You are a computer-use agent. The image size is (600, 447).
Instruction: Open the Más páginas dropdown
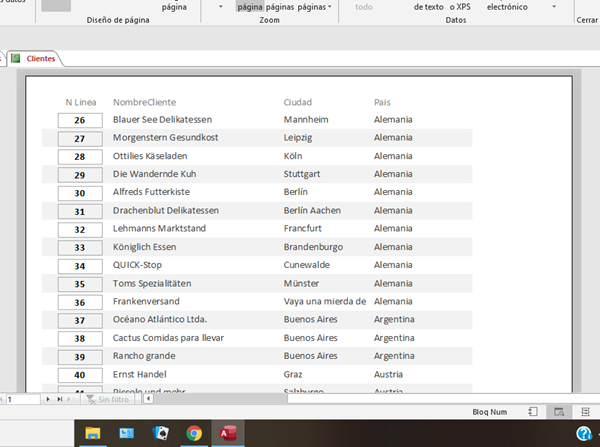(x=315, y=7)
